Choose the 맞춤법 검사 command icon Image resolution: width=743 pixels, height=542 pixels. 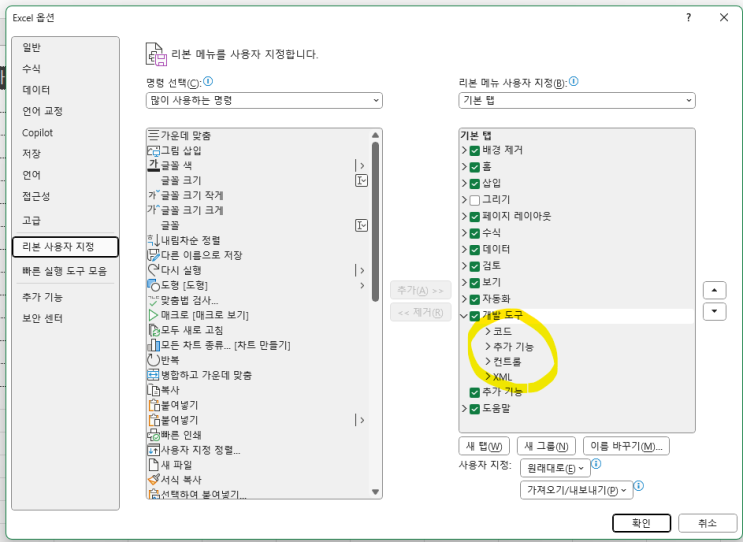pyautogui.click(x=154, y=300)
